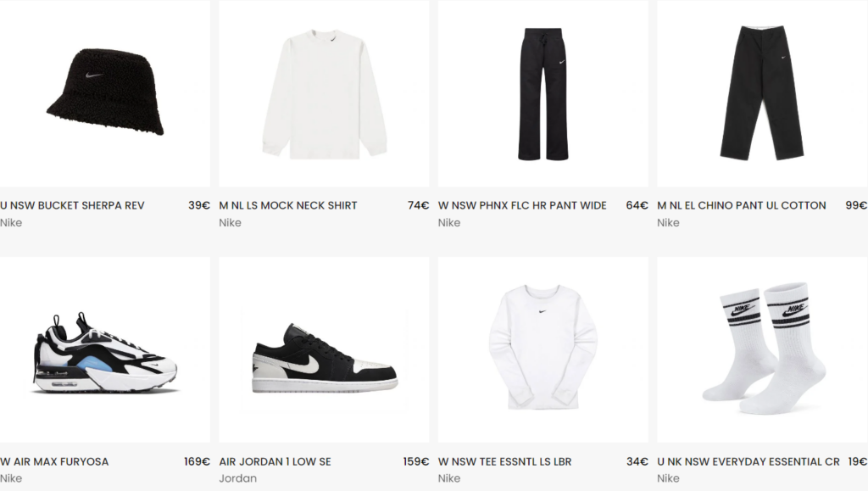Open the black wide fleece pants image
This screenshot has height=491, width=868.
tap(543, 93)
